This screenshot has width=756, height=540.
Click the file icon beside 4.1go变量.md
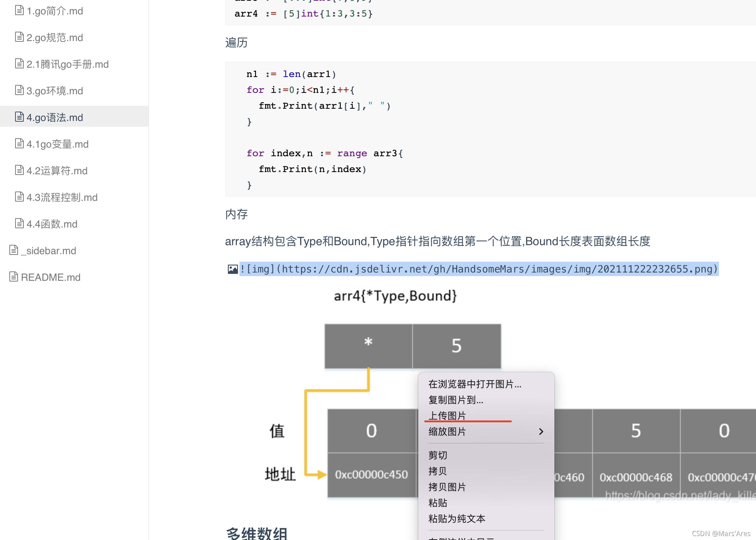19,143
